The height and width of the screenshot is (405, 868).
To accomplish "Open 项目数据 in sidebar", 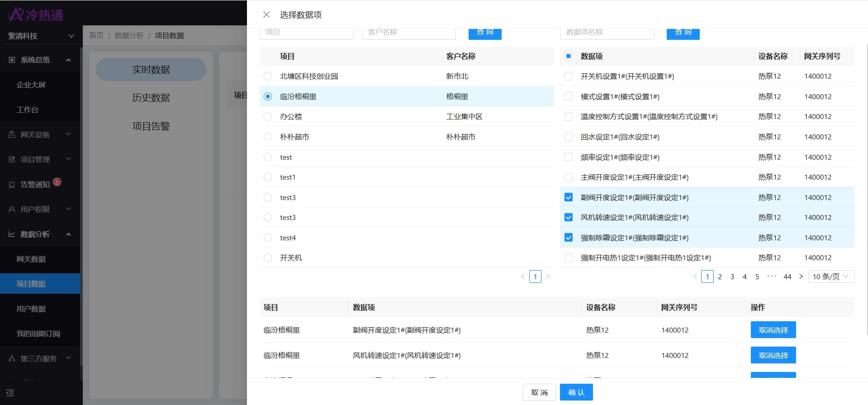I will [40, 284].
